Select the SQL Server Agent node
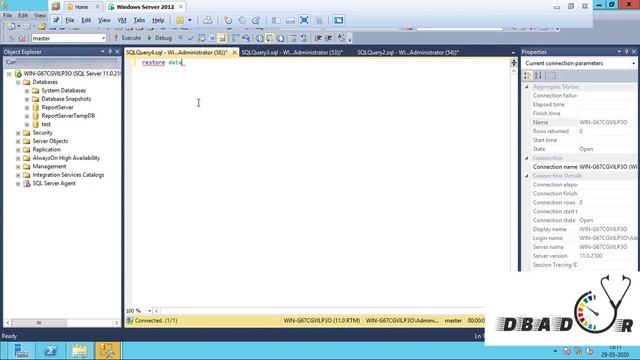The image size is (640, 360). pyautogui.click(x=53, y=183)
